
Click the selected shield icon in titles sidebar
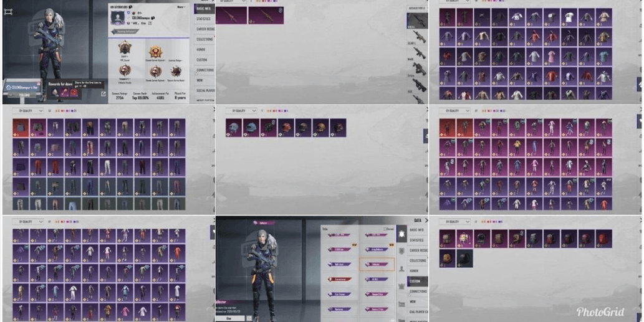point(401,234)
